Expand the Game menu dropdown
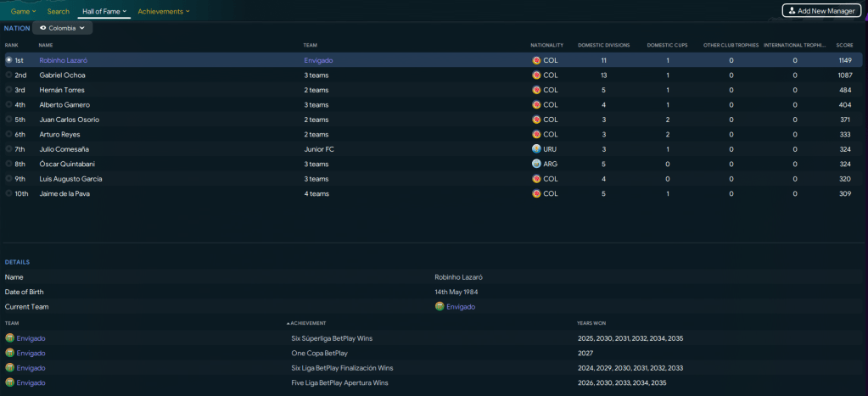 click(x=23, y=11)
